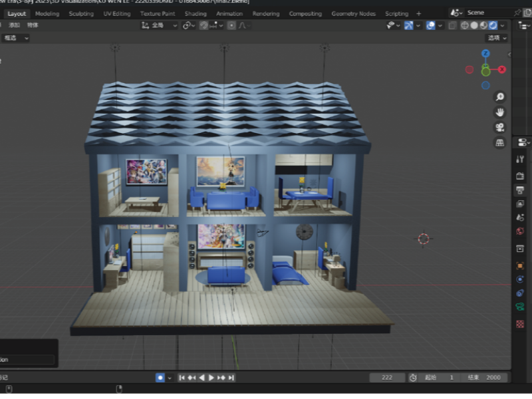The image size is (532, 399).
Task: Switch perspective/orthographic with grid icon
Action: 499,143
